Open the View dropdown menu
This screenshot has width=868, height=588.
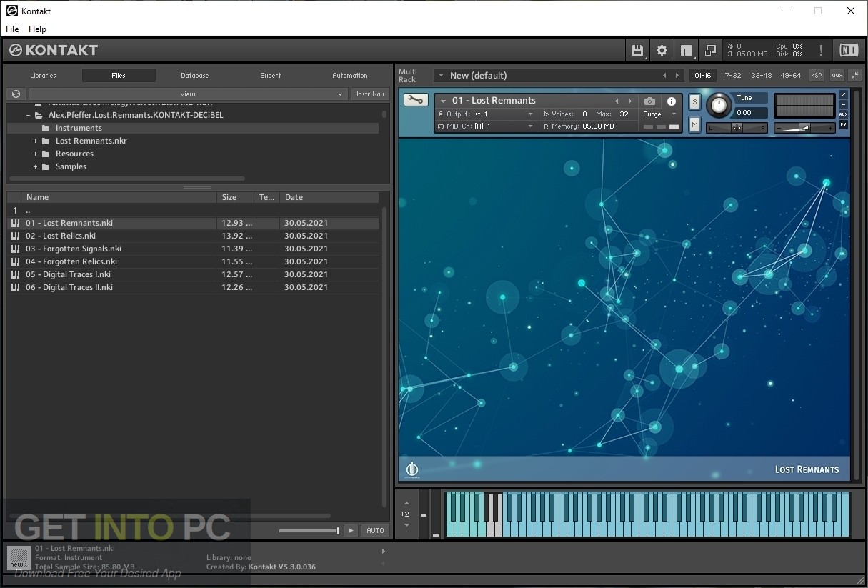(x=188, y=94)
